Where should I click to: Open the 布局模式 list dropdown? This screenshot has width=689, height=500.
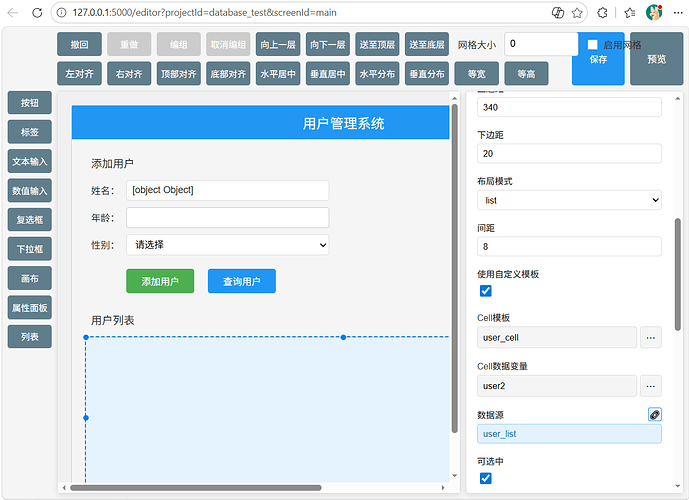point(569,200)
